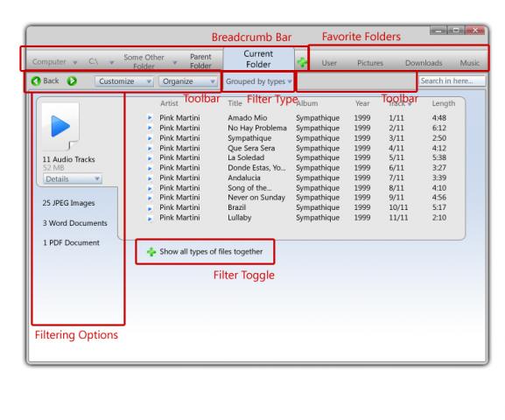Expand the Computer breadcrumb arrow
Image resolution: width=505 pixels, height=420 pixels.
click(74, 62)
